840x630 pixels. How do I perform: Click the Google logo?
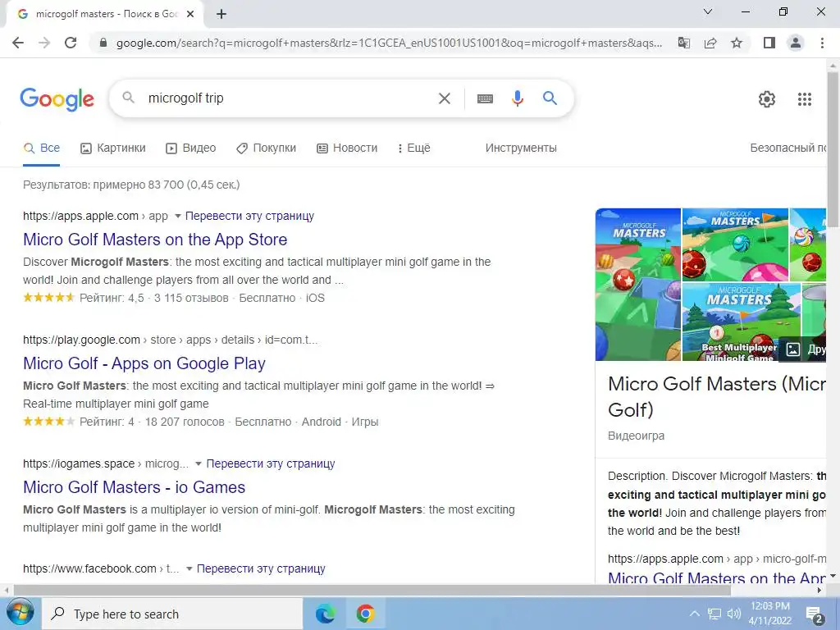(57, 99)
